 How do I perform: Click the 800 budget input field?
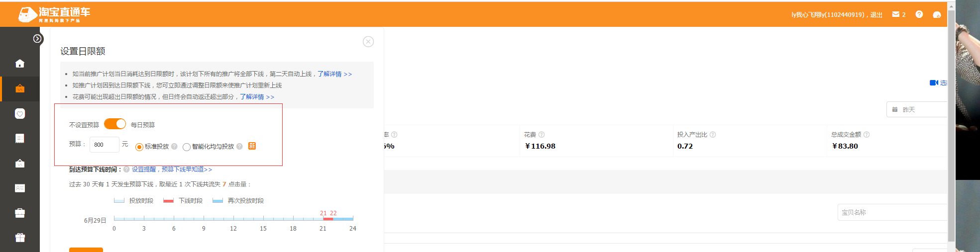tap(104, 145)
